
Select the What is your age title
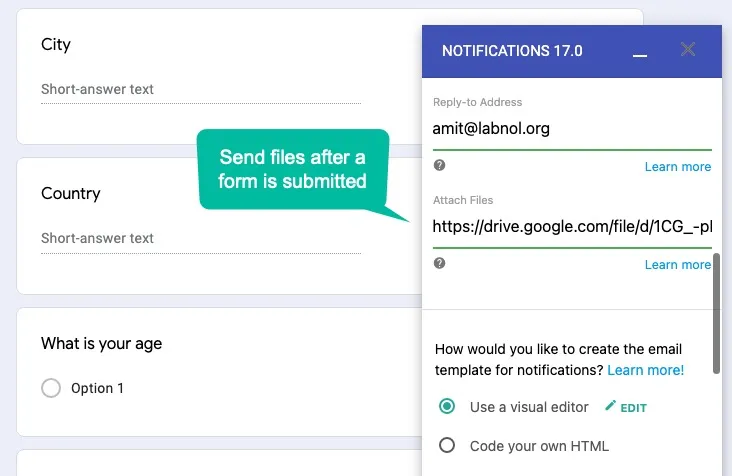tap(101, 344)
